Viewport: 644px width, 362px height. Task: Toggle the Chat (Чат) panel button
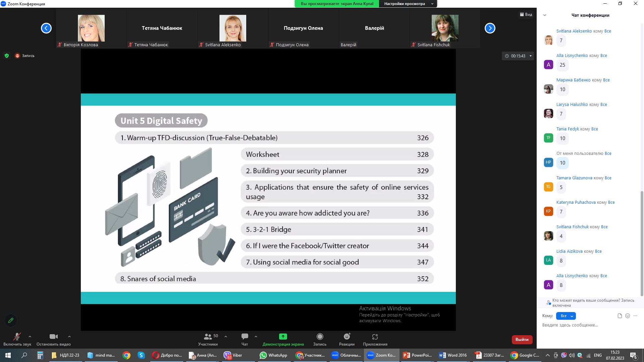coord(245,339)
